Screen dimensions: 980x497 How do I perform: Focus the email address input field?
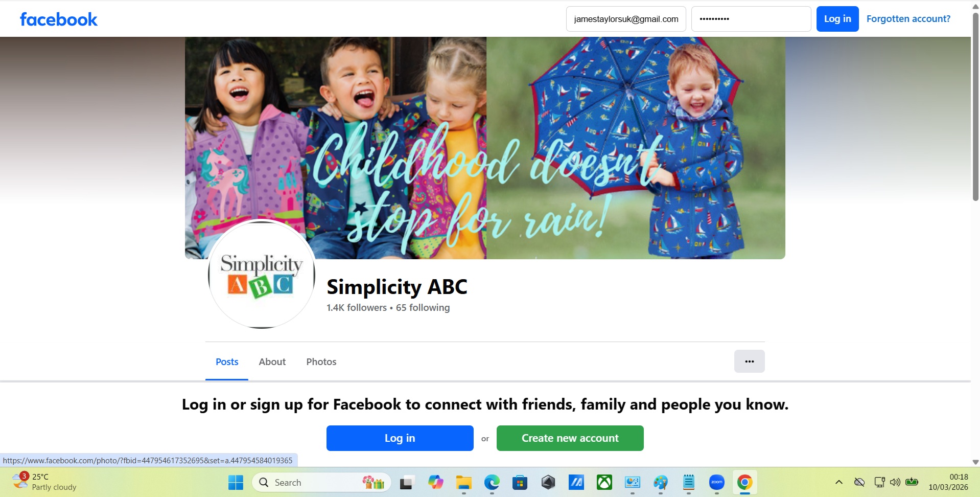click(x=626, y=19)
